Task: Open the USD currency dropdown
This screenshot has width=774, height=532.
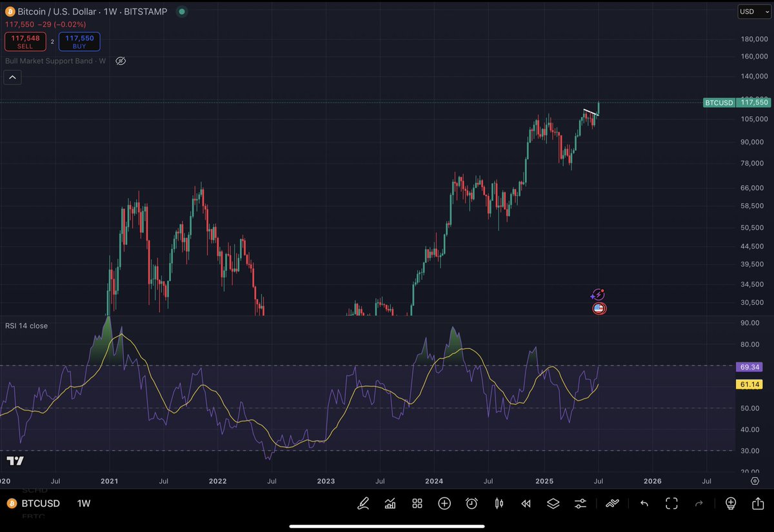Action: click(x=754, y=12)
